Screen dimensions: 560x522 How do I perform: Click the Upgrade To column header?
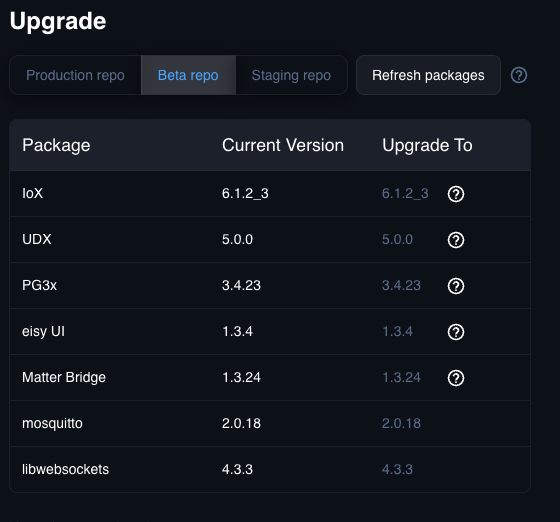[427, 146]
